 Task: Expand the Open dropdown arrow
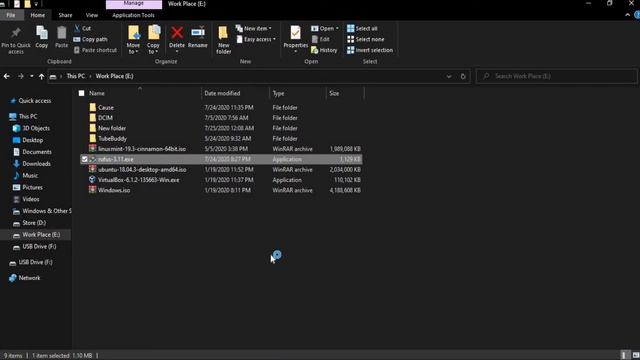pos(337,29)
